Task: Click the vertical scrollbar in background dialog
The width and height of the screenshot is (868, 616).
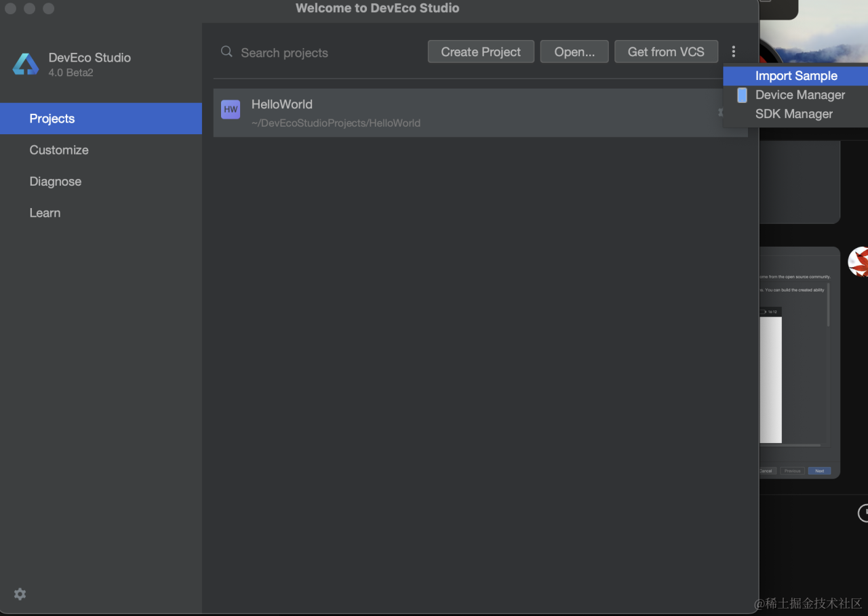Action: point(828,304)
